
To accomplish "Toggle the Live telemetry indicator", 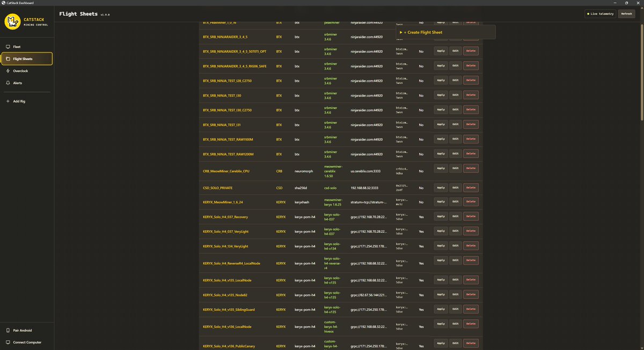I will (601, 13).
